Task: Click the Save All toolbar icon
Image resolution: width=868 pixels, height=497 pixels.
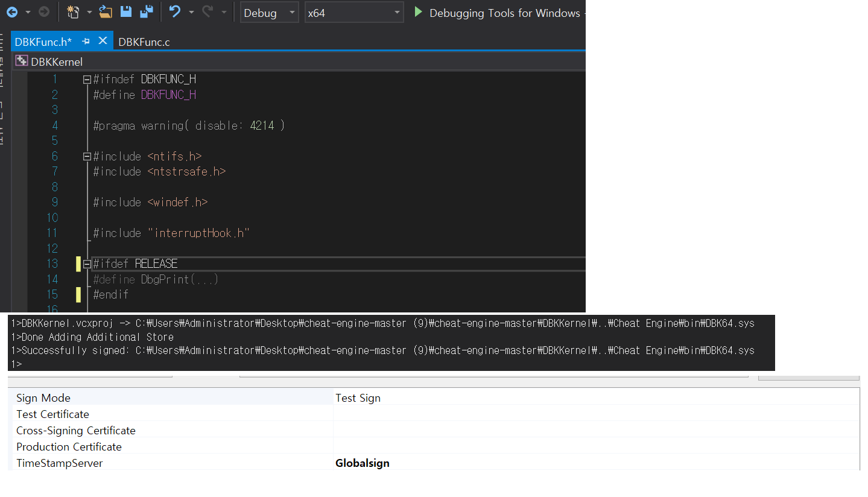Action: (147, 12)
